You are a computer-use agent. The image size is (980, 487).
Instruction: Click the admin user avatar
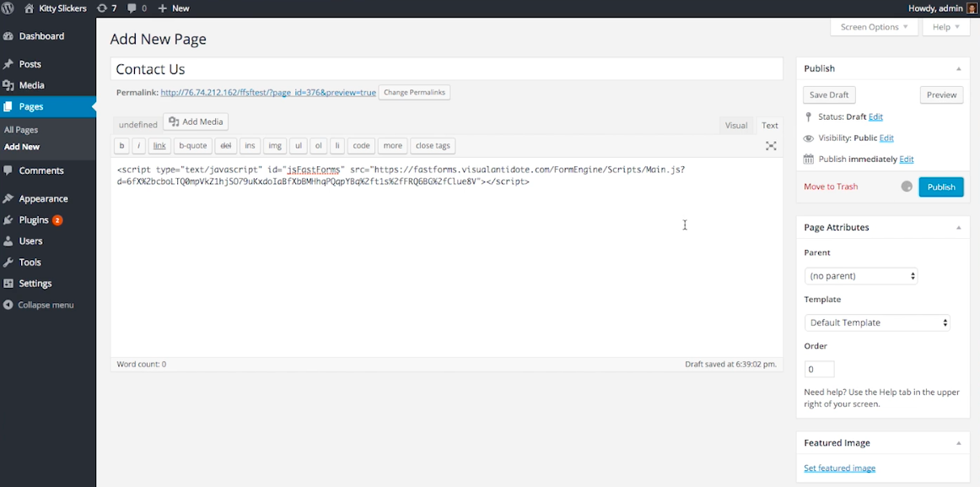(972, 8)
